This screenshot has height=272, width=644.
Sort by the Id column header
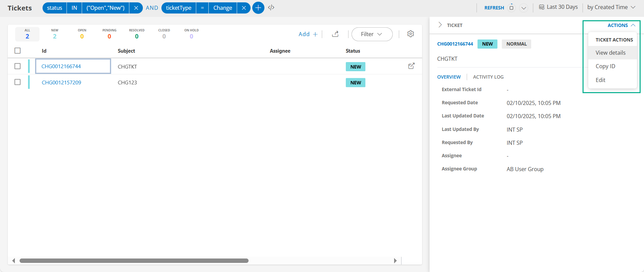tap(44, 51)
